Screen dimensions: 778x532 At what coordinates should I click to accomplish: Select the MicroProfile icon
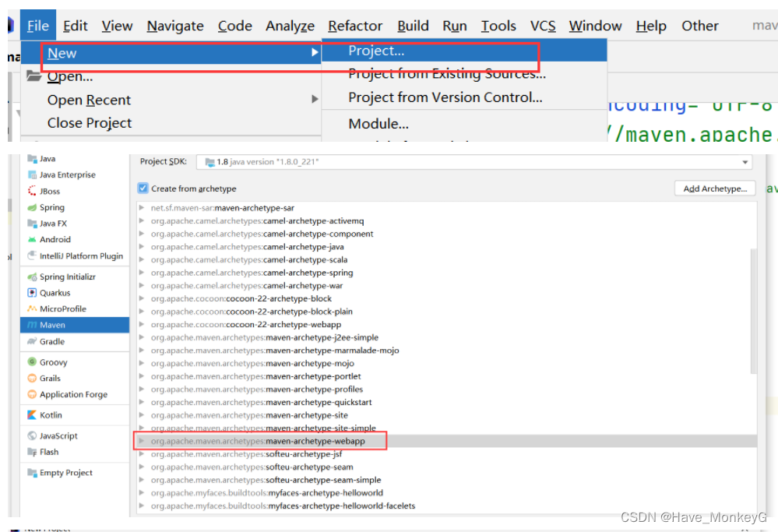[x=32, y=308]
